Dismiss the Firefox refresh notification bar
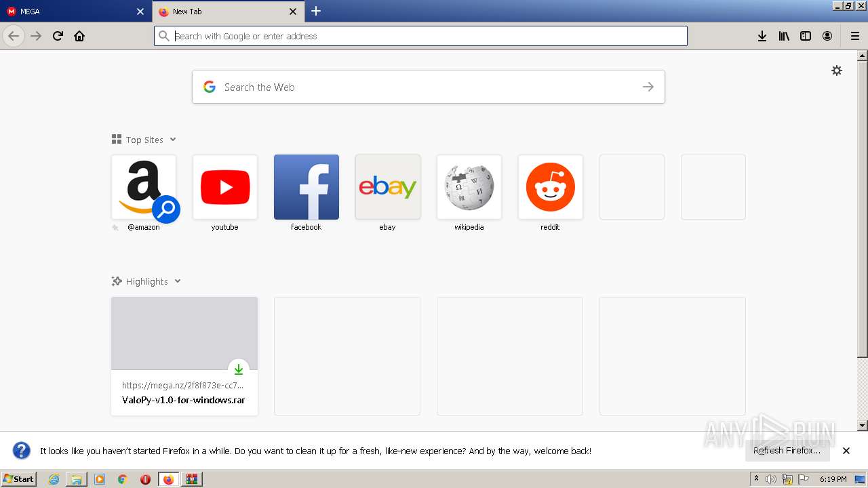The width and height of the screenshot is (868, 488). (846, 451)
